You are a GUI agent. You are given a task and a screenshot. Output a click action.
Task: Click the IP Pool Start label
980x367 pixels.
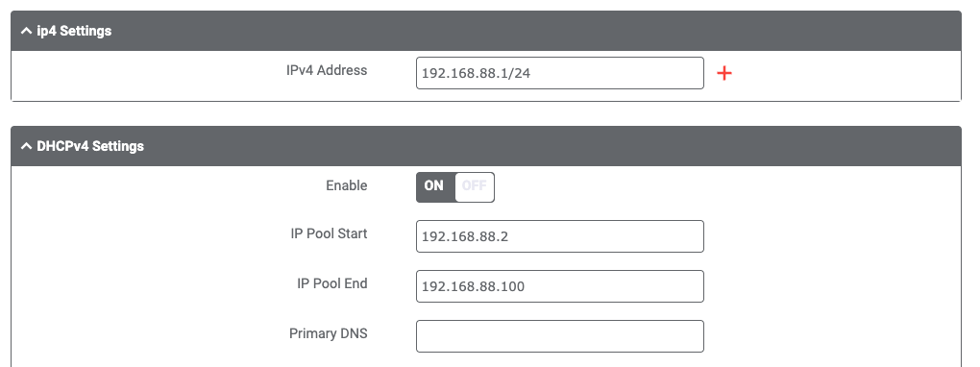coord(329,233)
